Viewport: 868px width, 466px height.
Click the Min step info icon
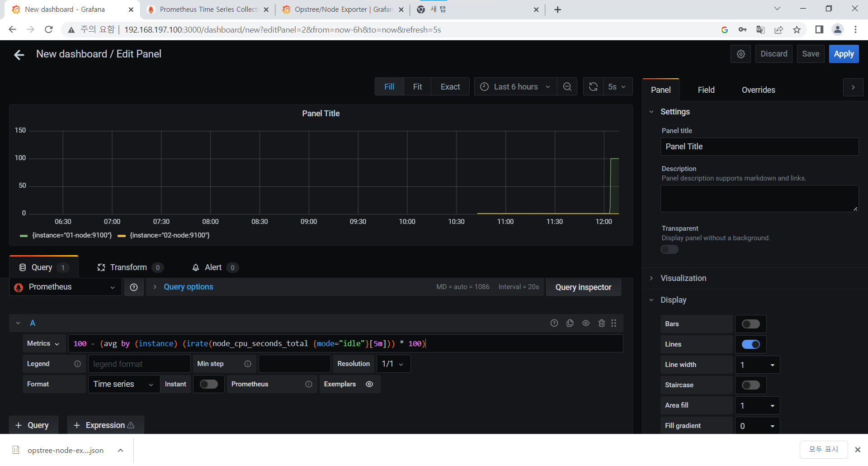248,364
